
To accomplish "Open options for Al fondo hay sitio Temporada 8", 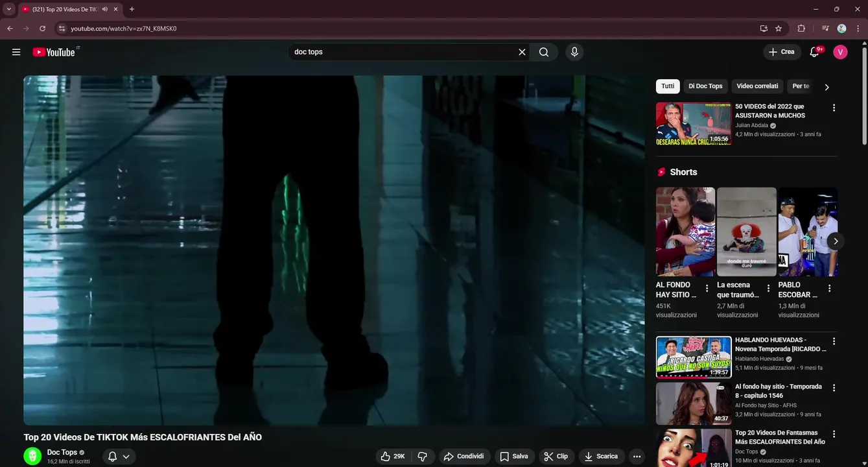I will pyautogui.click(x=834, y=388).
